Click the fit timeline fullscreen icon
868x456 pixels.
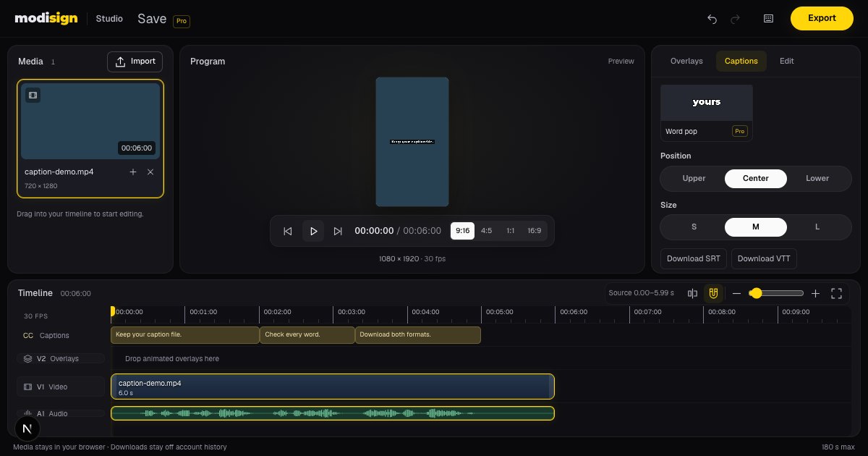point(837,293)
